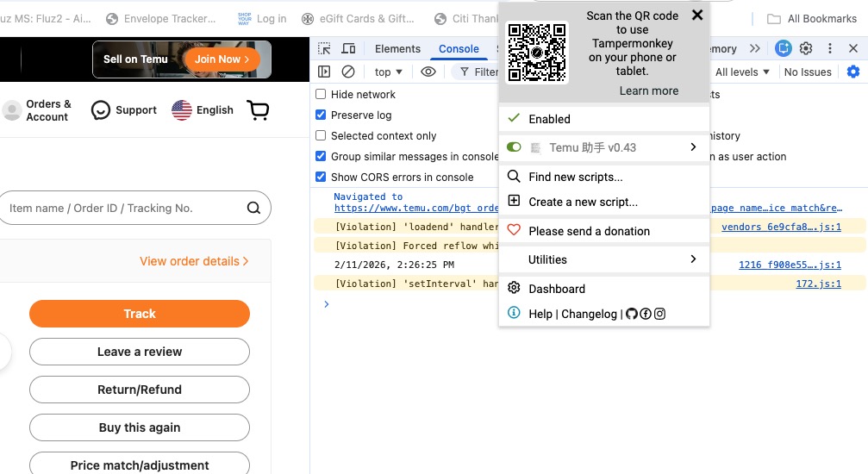
Task: Open the All levels log dropdown
Action: 742,72
